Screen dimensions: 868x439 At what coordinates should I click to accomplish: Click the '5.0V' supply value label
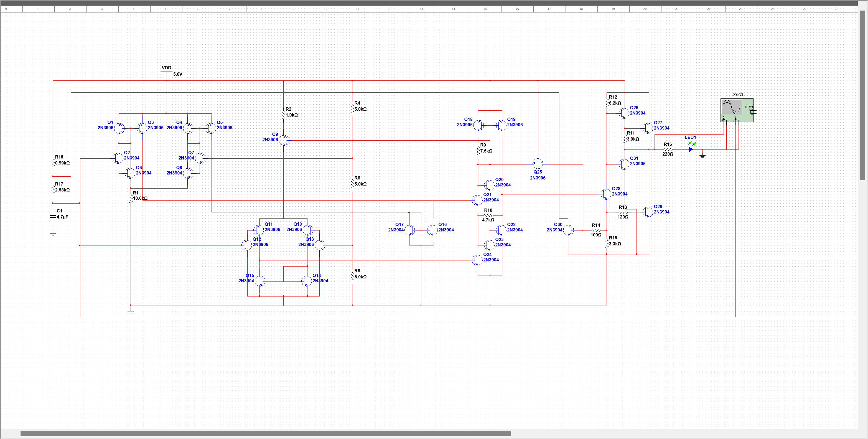point(178,74)
